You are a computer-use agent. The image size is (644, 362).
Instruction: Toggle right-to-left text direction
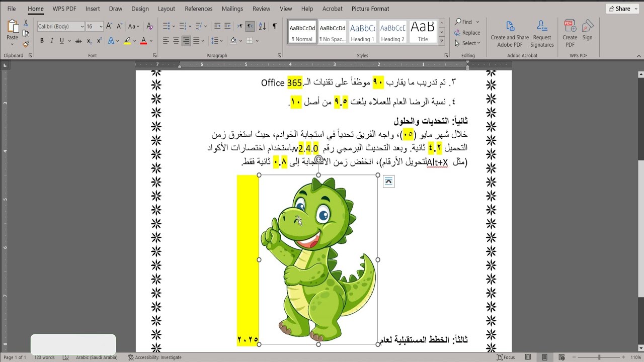coord(250,26)
